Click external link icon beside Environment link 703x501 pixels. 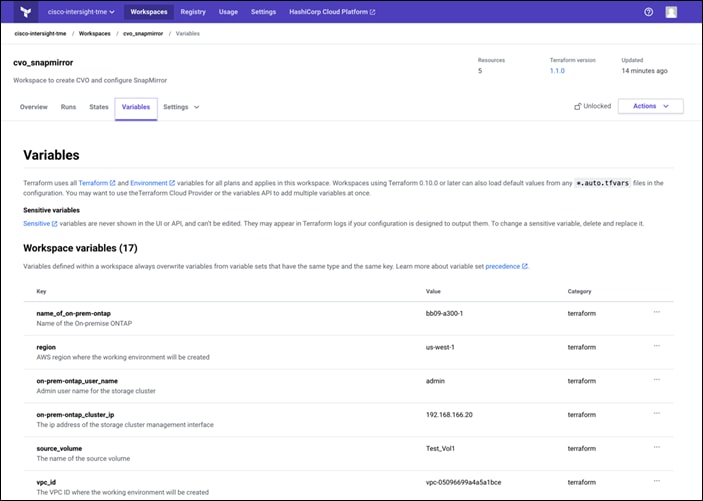pos(172,183)
